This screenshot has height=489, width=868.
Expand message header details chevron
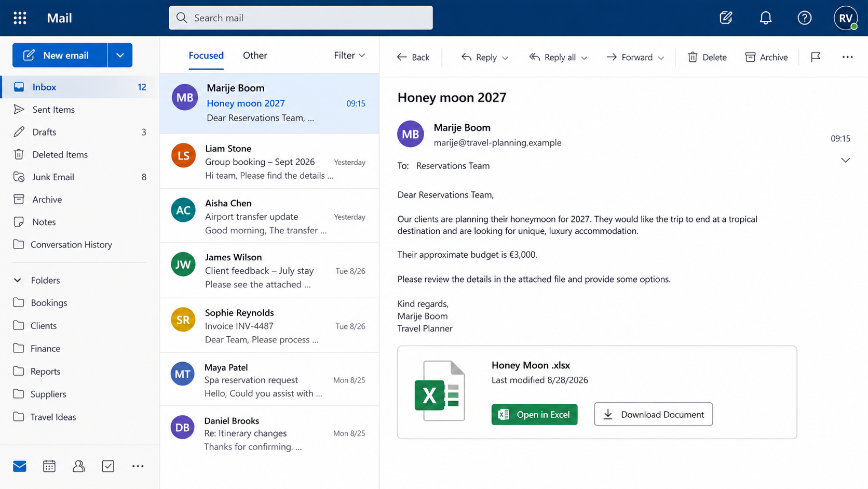click(x=845, y=160)
